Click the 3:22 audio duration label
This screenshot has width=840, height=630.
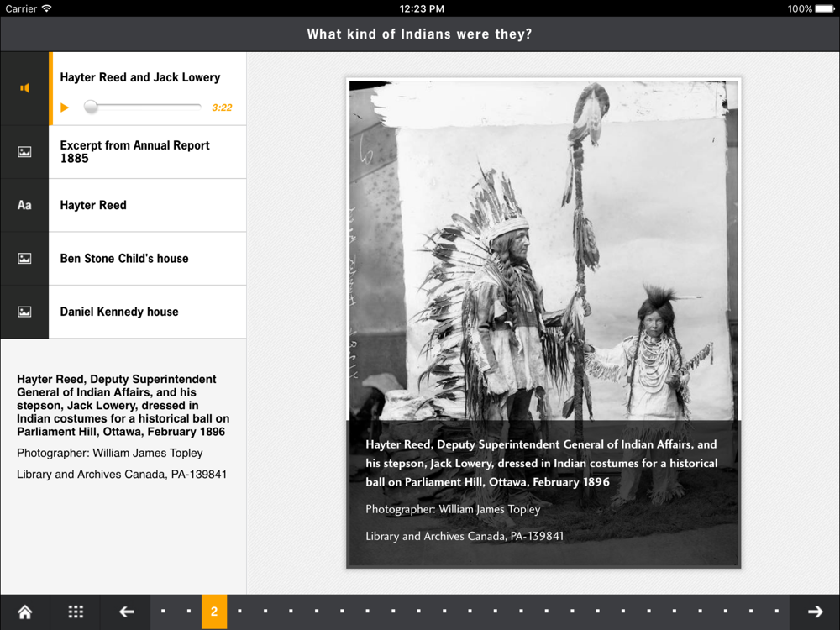[222, 108]
